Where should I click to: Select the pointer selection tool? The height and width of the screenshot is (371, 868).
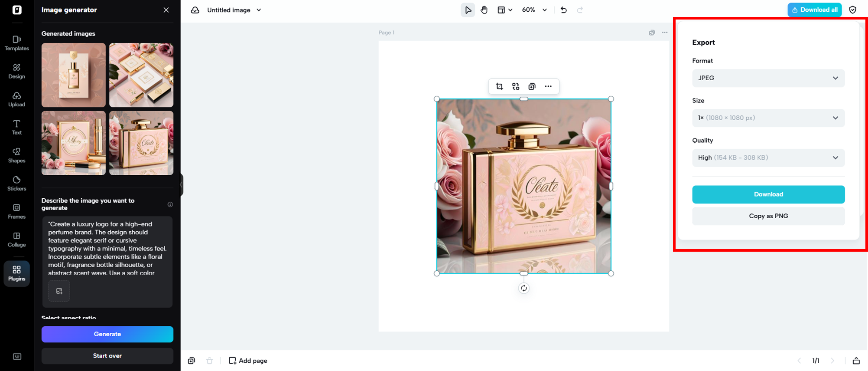[468, 10]
